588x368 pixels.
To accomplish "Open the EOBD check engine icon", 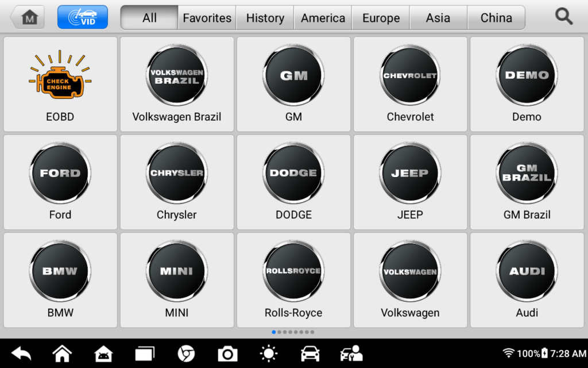I will pyautogui.click(x=60, y=76).
